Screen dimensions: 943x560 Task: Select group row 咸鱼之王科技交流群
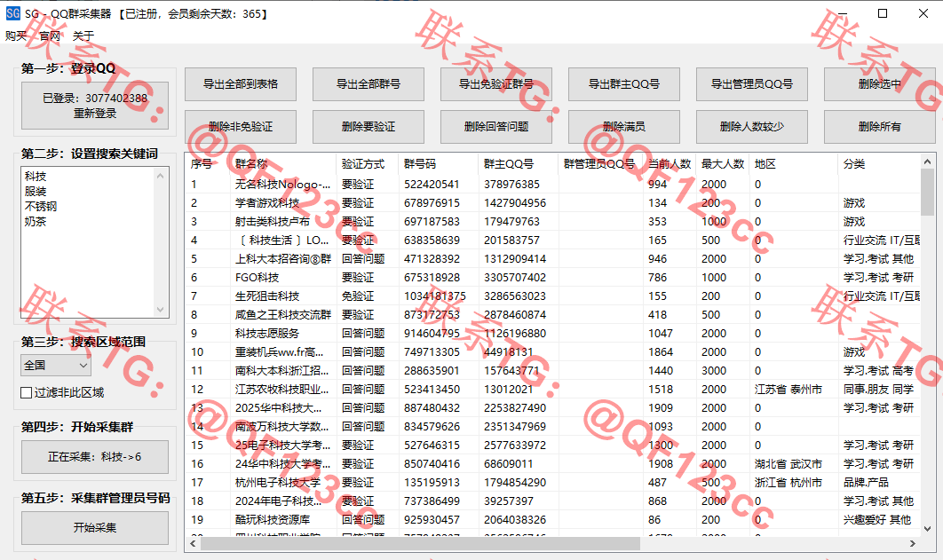pyautogui.click(x=553, y=315)
